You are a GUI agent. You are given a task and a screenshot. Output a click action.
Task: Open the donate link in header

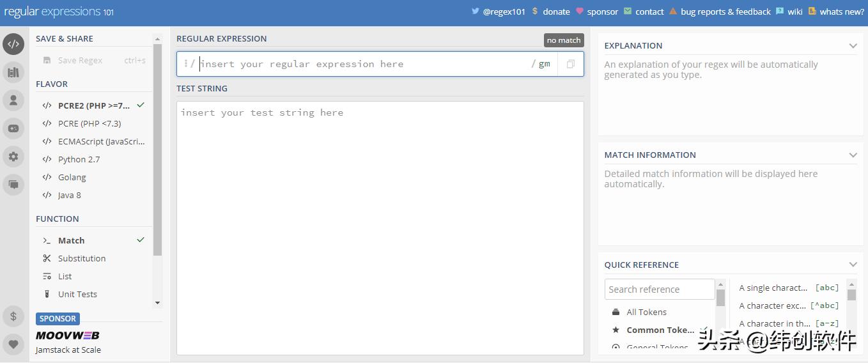point(551,12)
